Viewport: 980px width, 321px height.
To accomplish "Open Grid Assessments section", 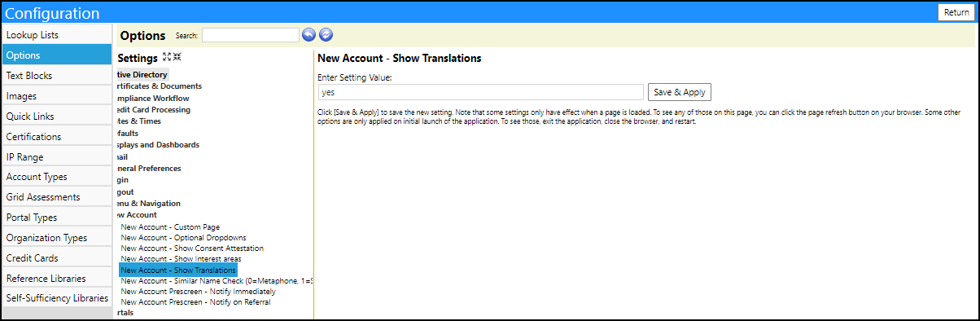I will [56, 197].
